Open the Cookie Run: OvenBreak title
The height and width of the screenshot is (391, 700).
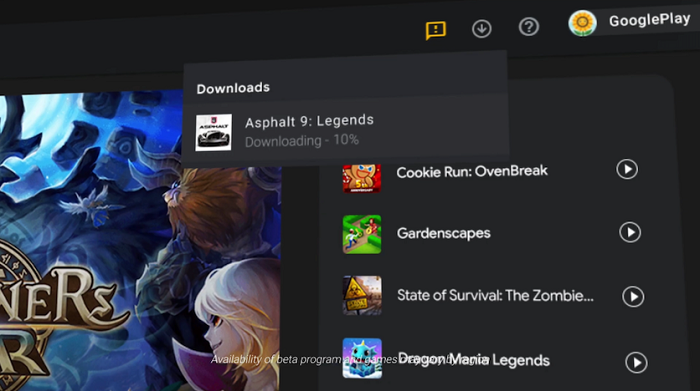click(472, 171)
